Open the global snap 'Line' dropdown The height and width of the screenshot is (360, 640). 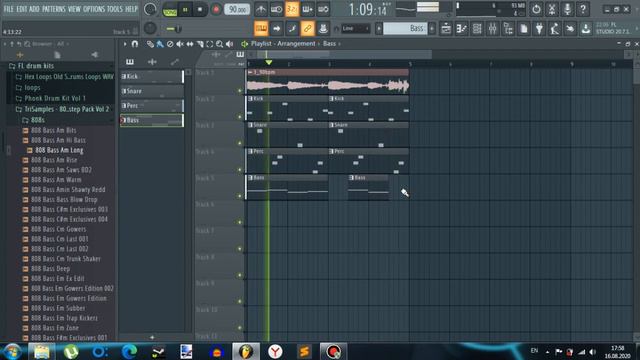pyautogui.click(x=356, y=29)
